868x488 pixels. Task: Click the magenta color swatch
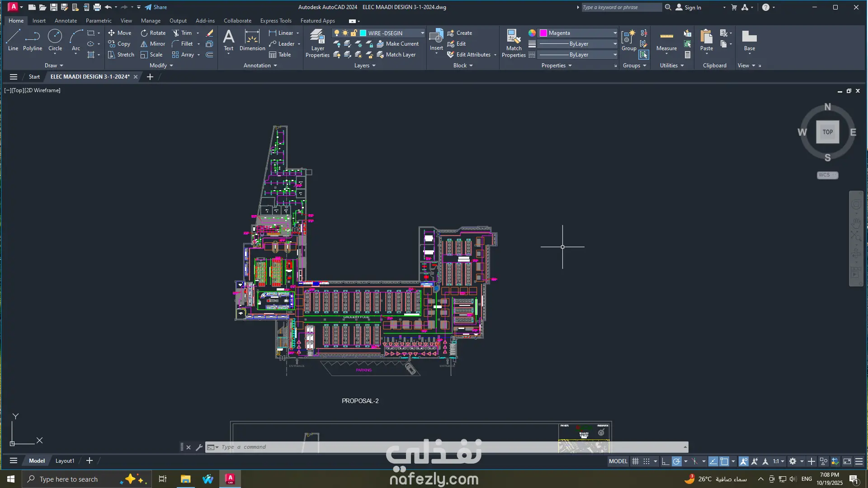(x=543, y=33)
